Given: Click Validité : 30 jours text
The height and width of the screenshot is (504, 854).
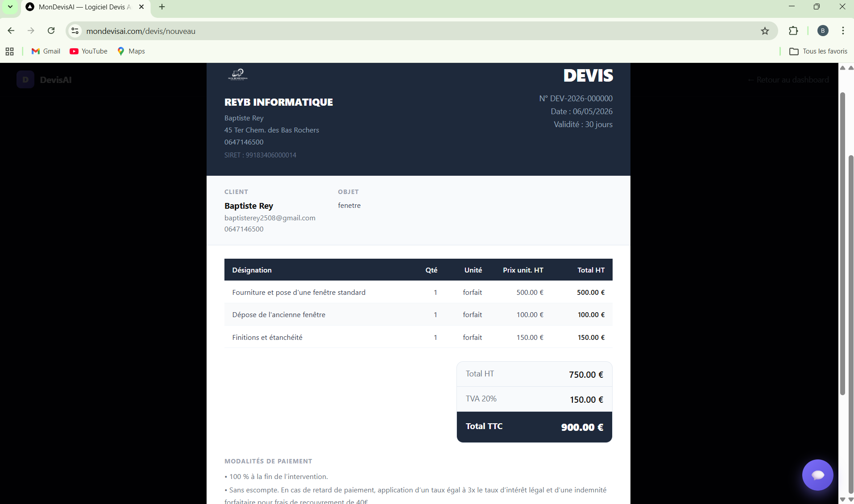Looking at the screenshot, I should tap(583, 124).
